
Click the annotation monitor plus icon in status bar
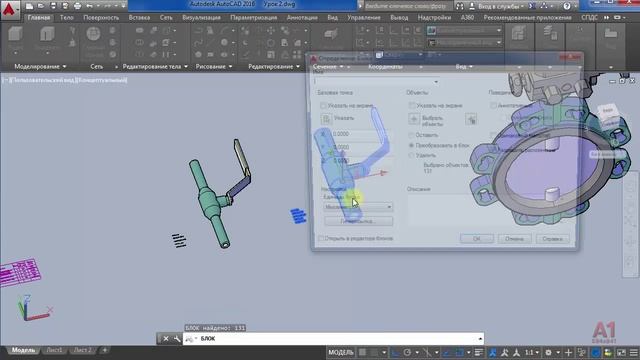tap(568, 352)
